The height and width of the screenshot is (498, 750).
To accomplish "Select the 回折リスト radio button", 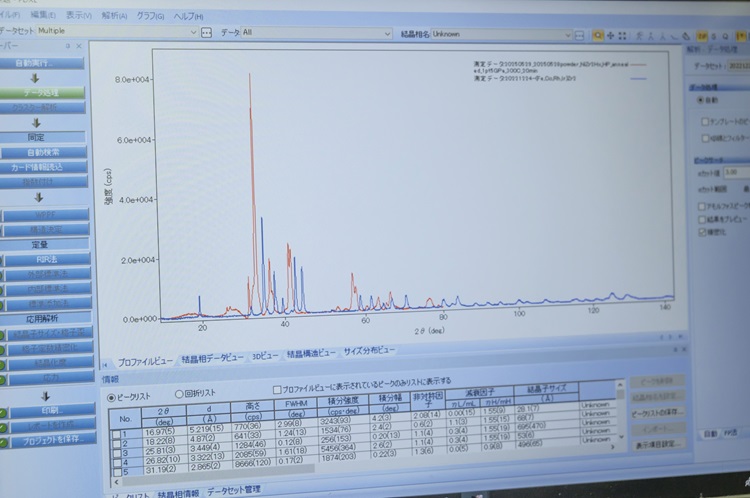I will [x=180, y=394].
